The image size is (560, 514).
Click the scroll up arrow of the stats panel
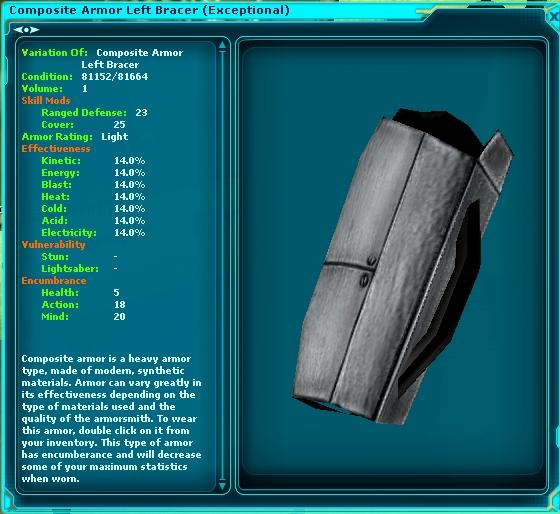coord(222,45)
